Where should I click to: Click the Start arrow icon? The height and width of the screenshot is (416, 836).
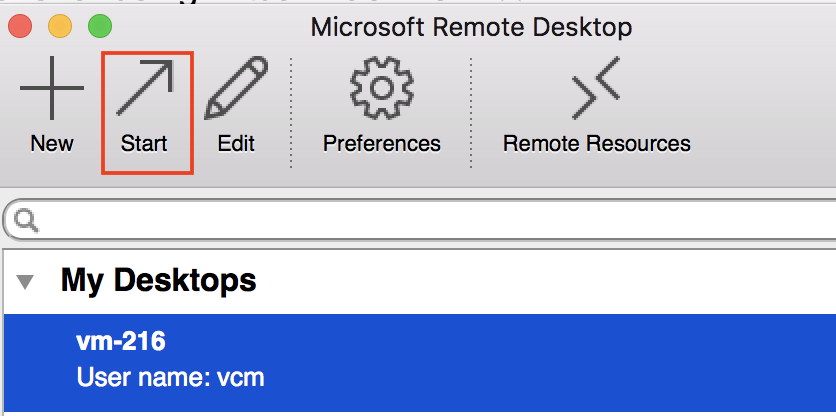(x=146, y=87)
